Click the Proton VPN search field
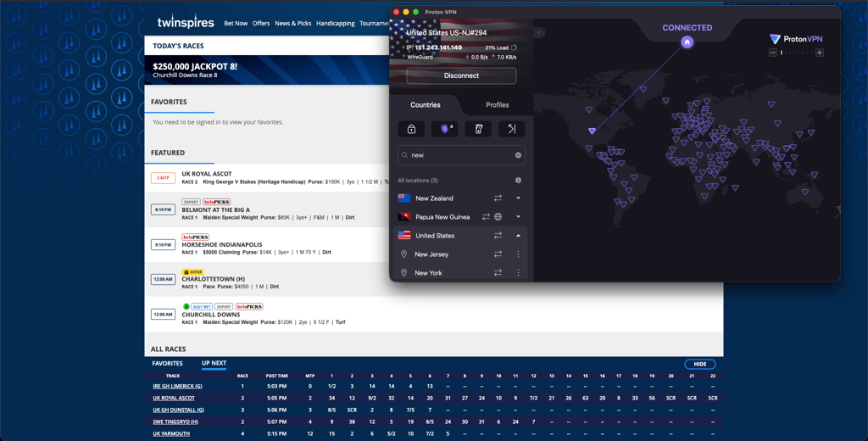The height and width of the screenshot is (441, 868). click(x=461, y=155)
